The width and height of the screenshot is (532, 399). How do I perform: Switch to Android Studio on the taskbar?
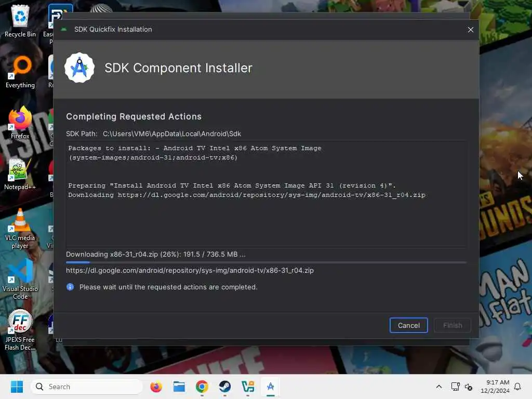point(270,387)
